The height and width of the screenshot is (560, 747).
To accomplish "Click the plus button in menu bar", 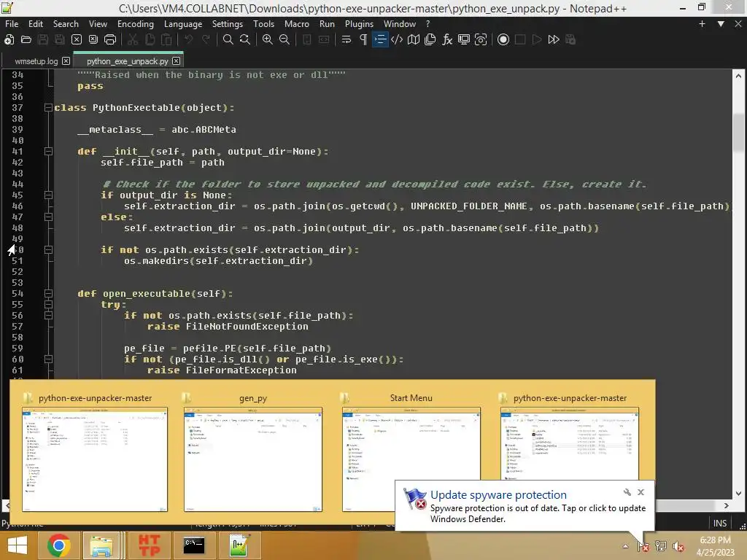I will point(702,24).
